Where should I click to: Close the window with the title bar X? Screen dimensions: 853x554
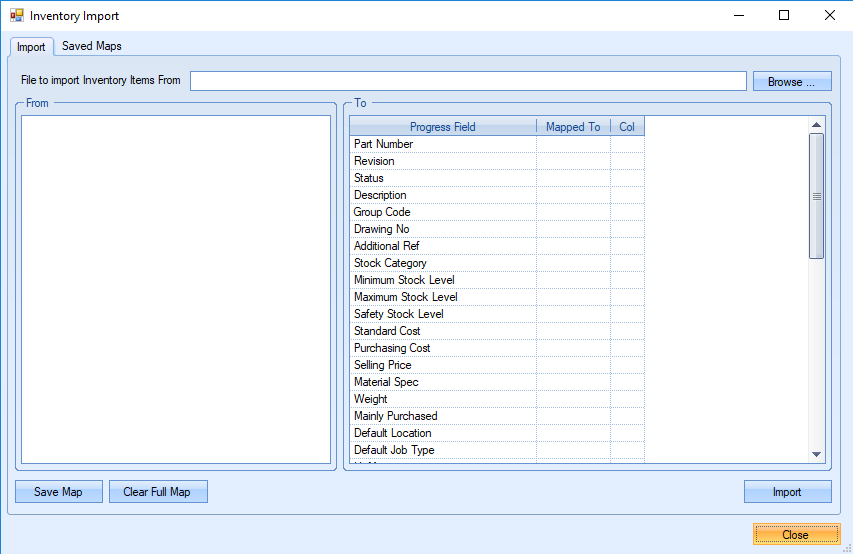click(830, 15)
